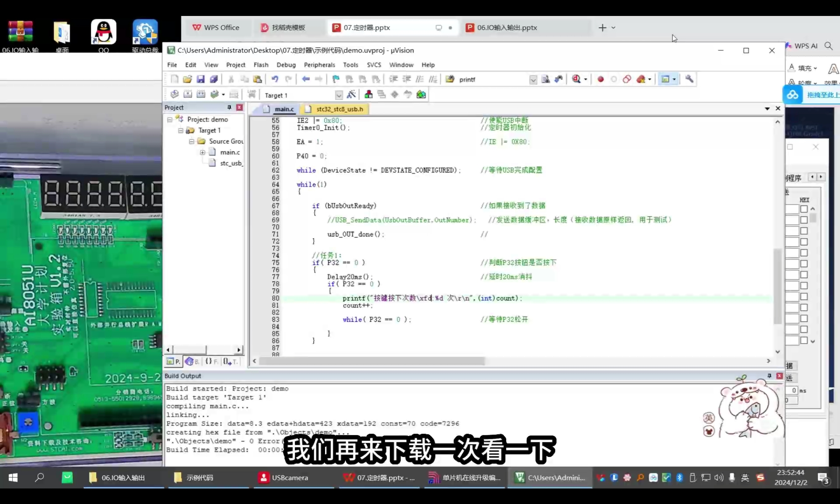This screenshot has width=840, height=504.
Task: Open Manage Project Items colored blocks icon
Action: pos(368,94)
